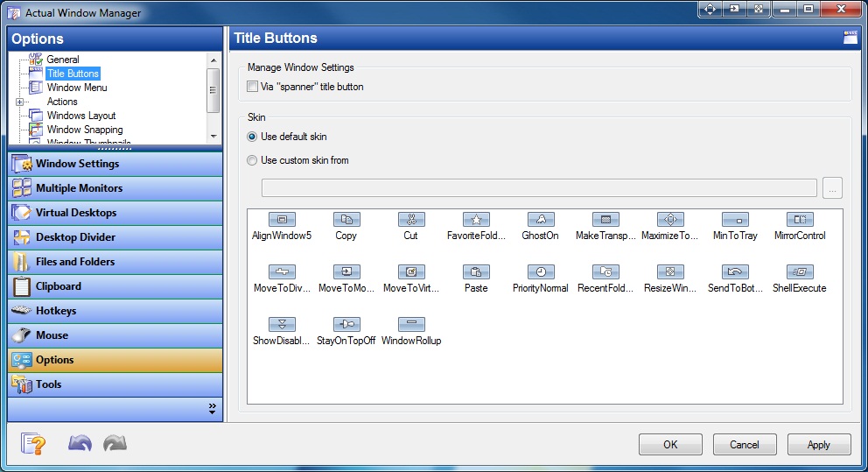Open the Window Settings section

pos(115,164)
